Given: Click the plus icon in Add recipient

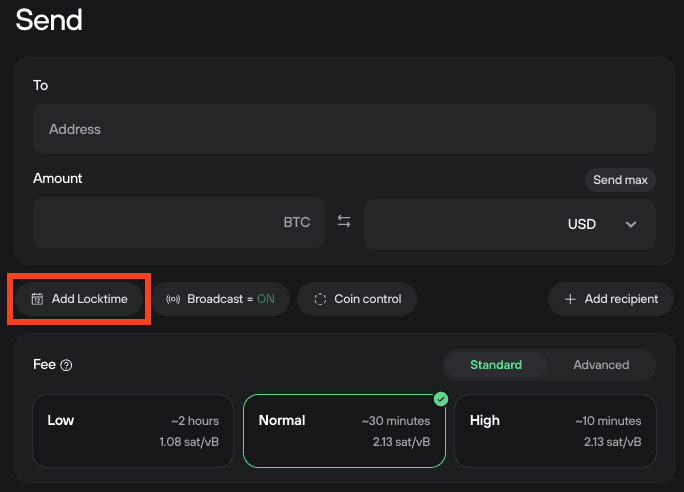Looking at the screenshot, I should pos(570,299).
